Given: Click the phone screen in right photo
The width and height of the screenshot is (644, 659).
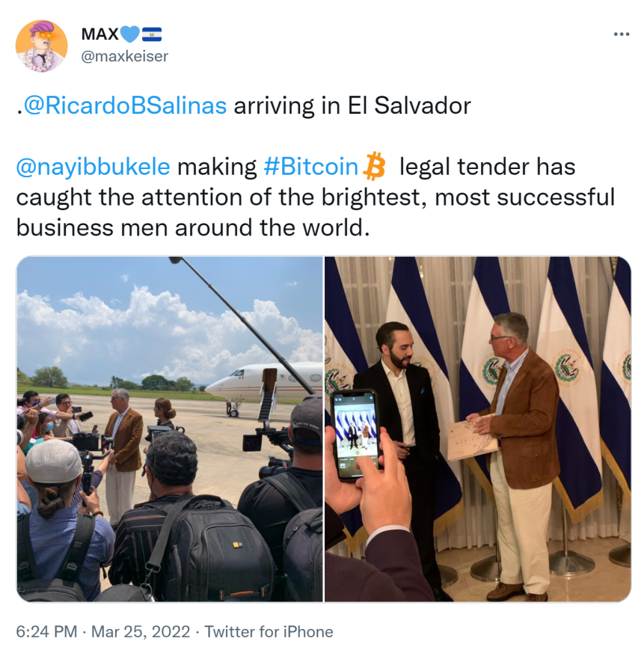Looking at the screenshot, I should (x=354, y=434).
